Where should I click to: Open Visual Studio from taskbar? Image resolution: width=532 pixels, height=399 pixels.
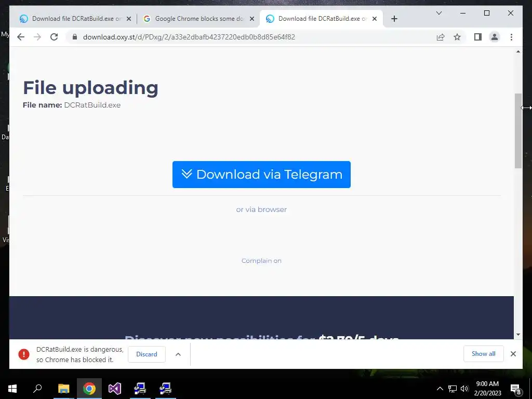(x=115, y=389)
